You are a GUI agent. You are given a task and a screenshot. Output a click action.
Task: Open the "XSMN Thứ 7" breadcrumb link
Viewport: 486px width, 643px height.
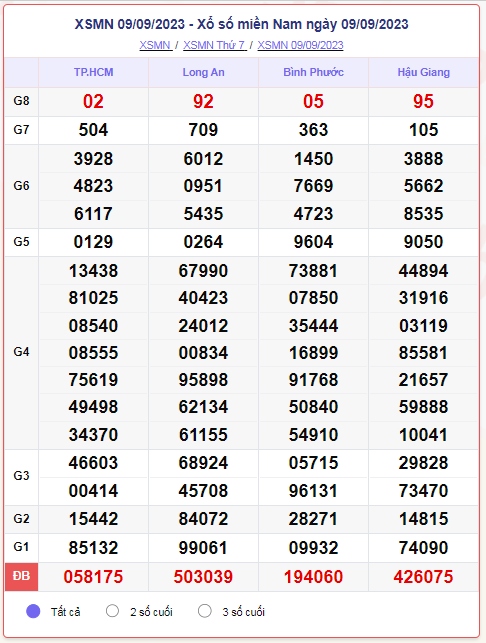(214, 45)
